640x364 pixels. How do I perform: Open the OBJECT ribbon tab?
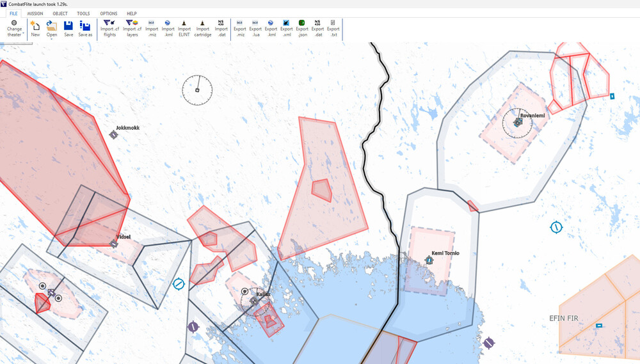point(60,13)
